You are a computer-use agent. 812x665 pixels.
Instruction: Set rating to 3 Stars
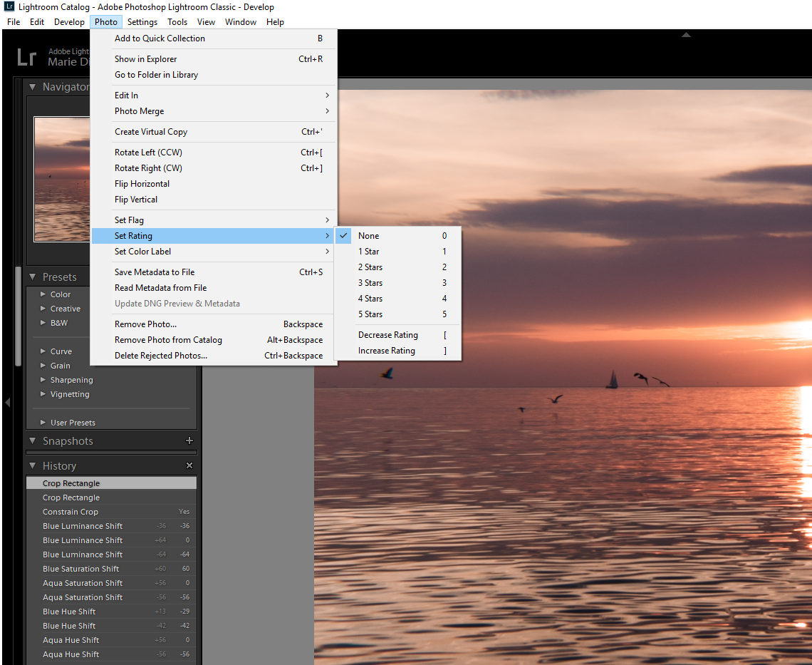pos(370,283)
